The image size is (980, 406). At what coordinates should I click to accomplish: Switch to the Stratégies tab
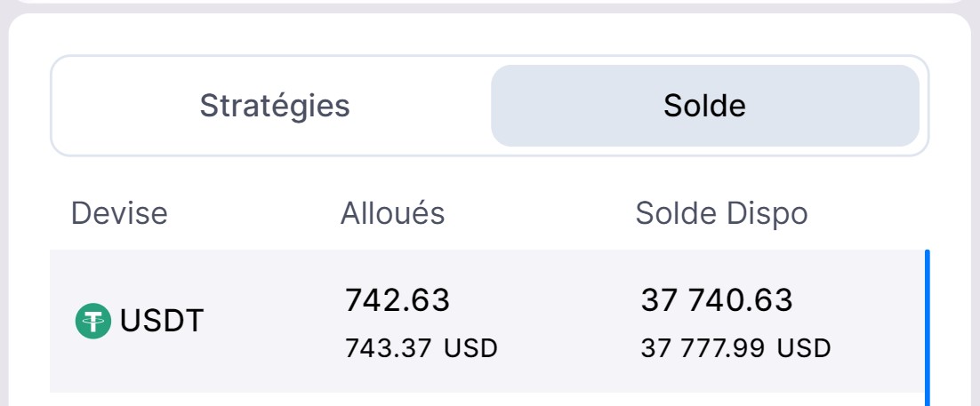(274, 106)
